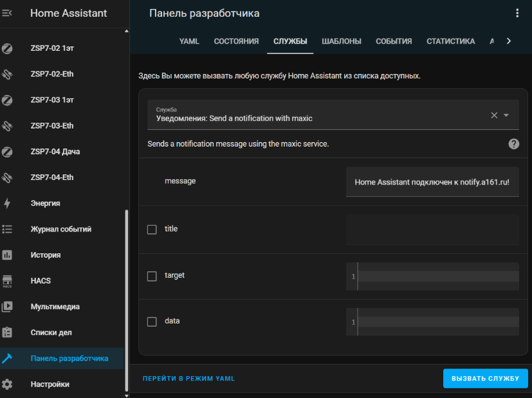Click the ZSP7-03-Eth sidebar icon
The image size is (532, 398).
click(x=7, y=126)
